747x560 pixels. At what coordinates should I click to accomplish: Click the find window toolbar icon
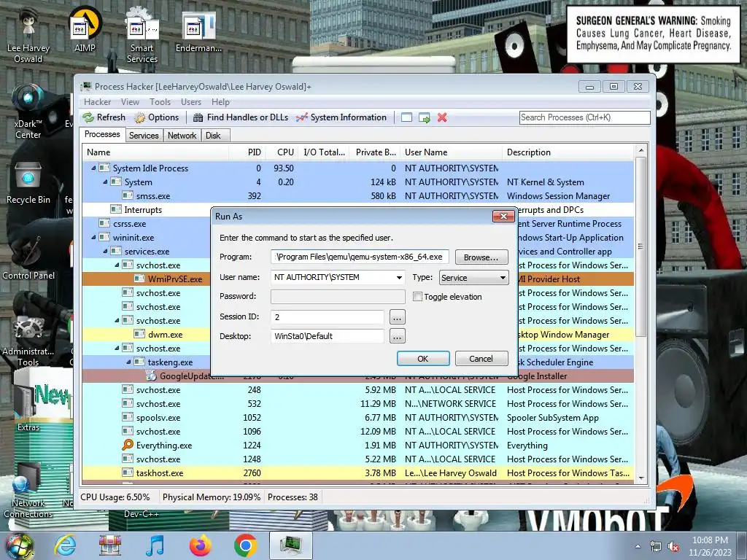406,117
